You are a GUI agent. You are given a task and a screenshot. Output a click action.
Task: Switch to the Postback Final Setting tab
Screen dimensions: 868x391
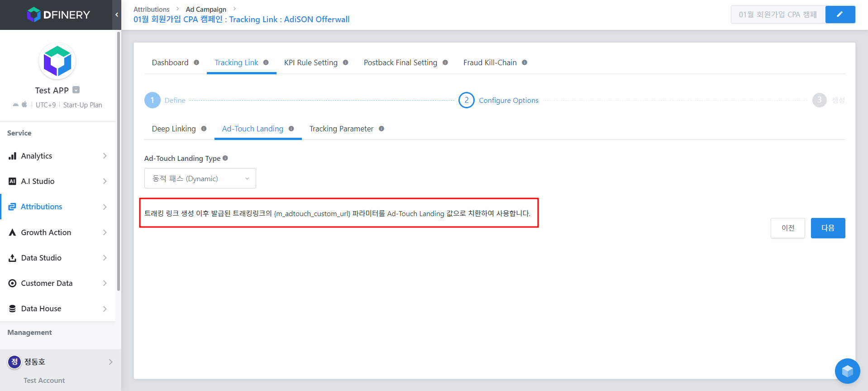pos(401,63)
